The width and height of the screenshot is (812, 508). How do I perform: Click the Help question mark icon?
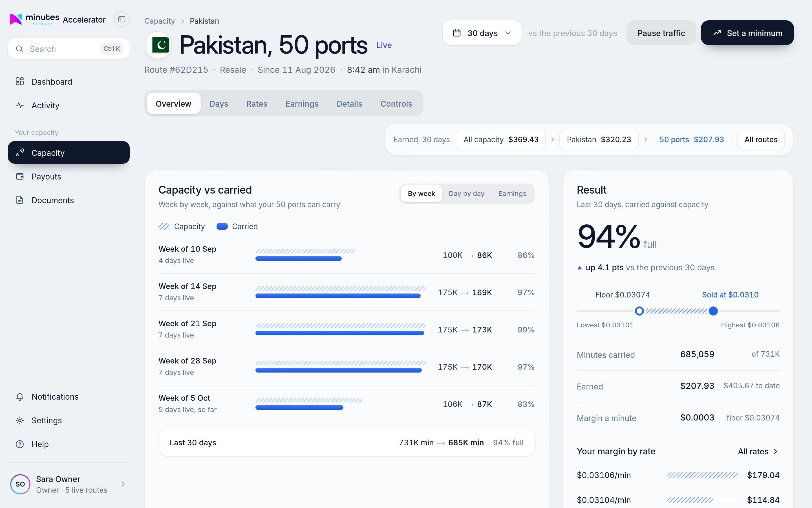click(x=20, y=444)
